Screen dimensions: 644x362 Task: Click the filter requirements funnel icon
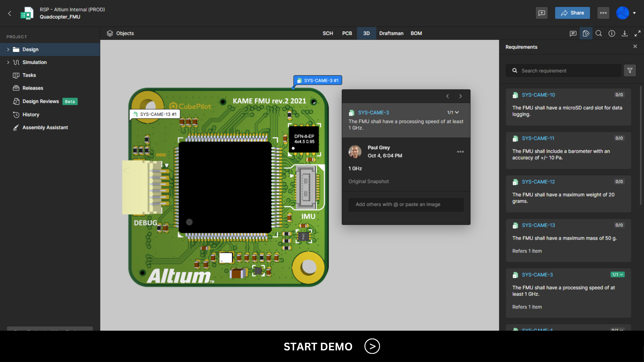[x=630, y=71]
